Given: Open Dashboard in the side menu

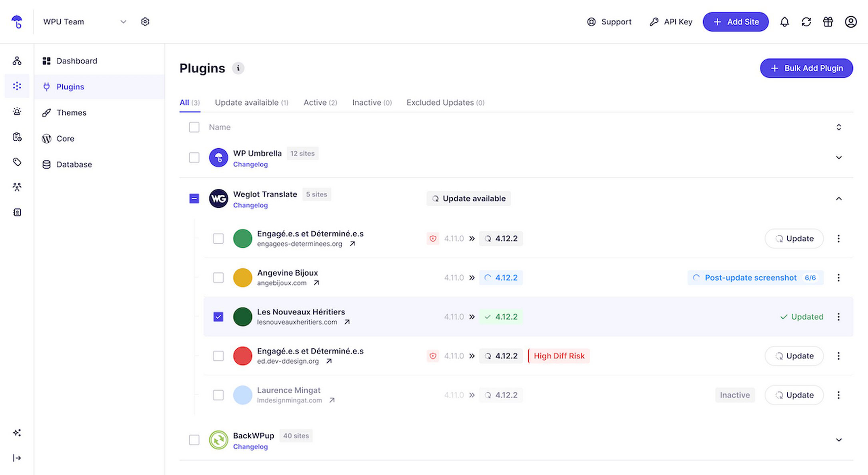Looking at the screenshot, I should tap(100, 61).
